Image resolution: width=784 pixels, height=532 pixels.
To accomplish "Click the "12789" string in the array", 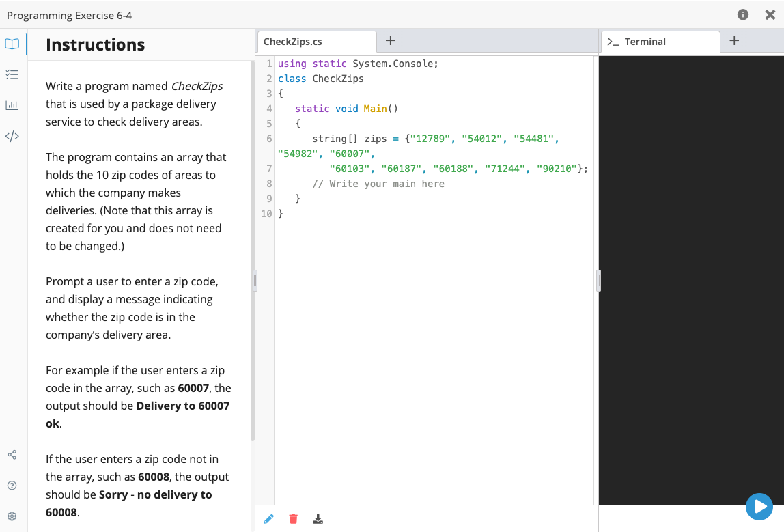I will (430, 139).
